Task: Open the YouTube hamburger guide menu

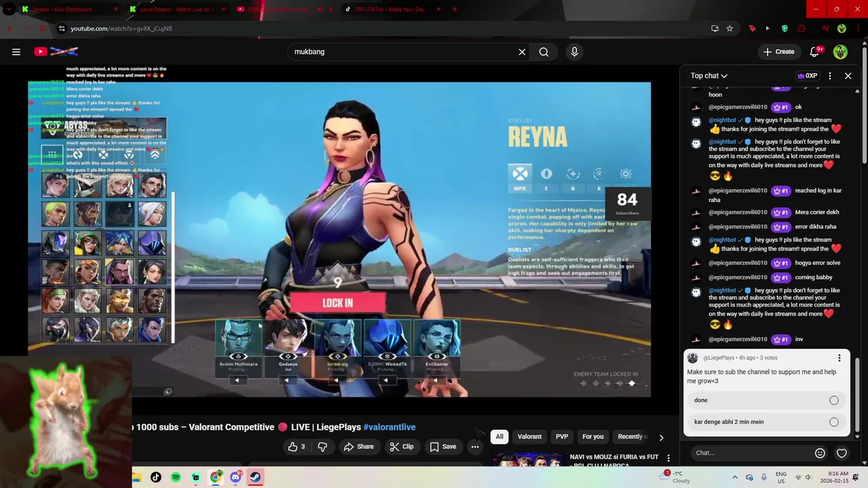Action: 16,52
